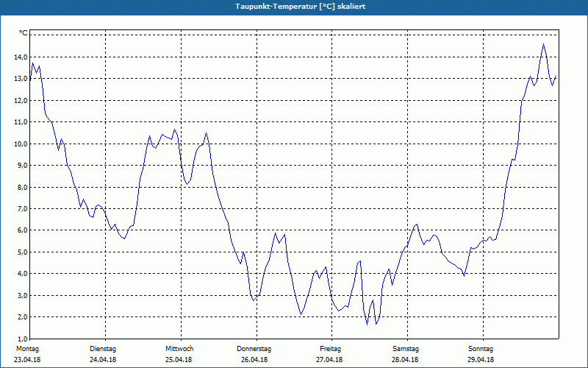Image resolution: width=588 pixels, height=368 pixels.
Task: Click the date 24.04.18
Action: 103,360
